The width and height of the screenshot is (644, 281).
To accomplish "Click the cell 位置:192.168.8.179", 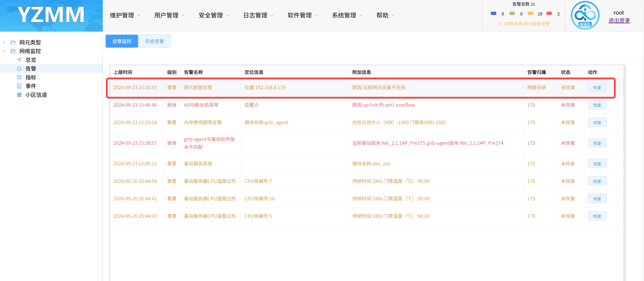I will [265, 88].
